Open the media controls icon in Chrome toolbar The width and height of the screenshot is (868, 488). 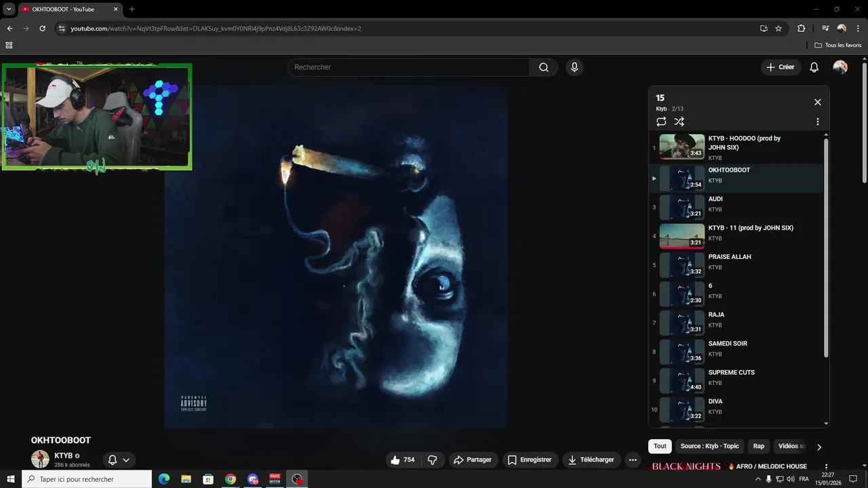point(825,28)
